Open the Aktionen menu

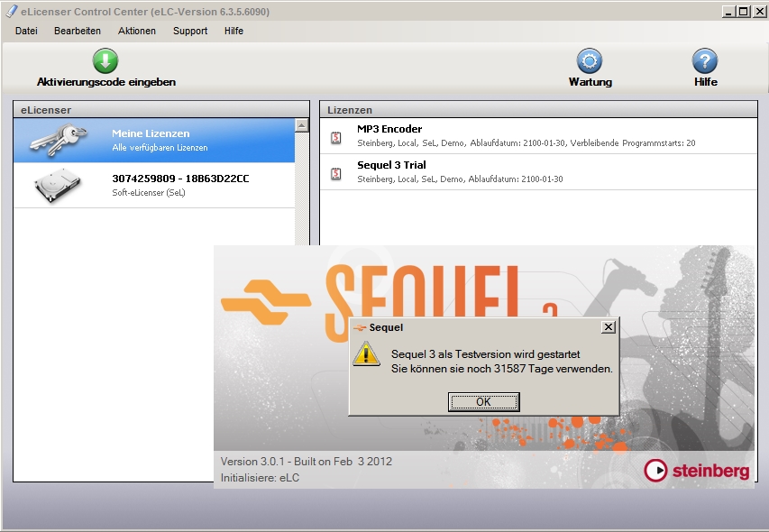coord(137,31)
